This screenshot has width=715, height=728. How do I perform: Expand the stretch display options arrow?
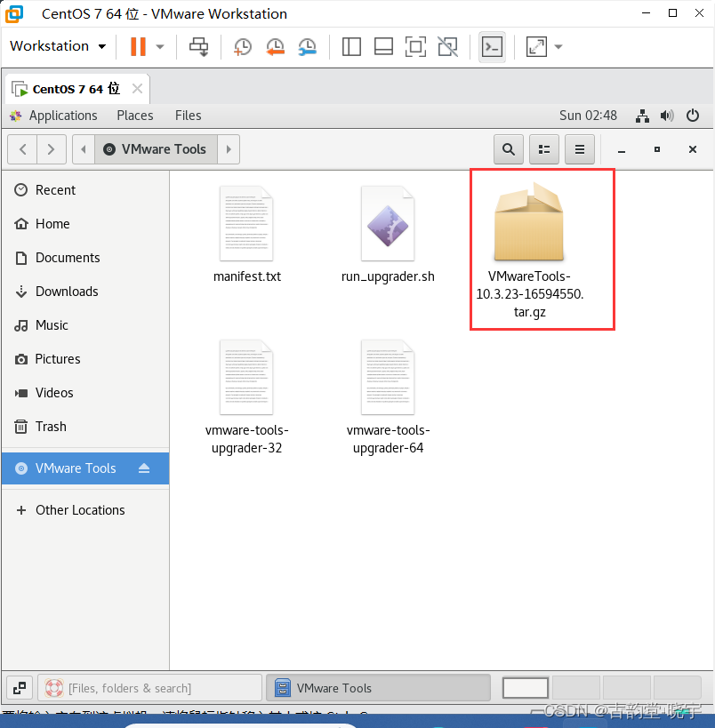click(x=558, y=47)
